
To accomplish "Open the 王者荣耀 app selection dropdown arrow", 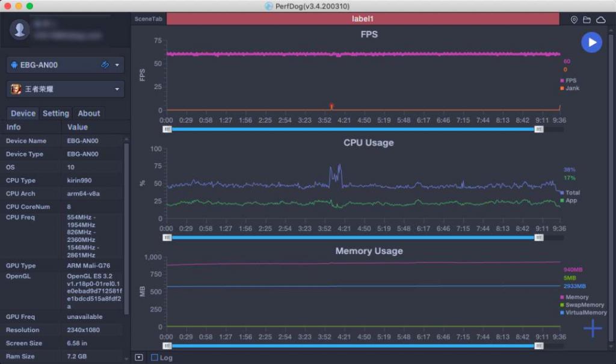I will tap(117, 89).
